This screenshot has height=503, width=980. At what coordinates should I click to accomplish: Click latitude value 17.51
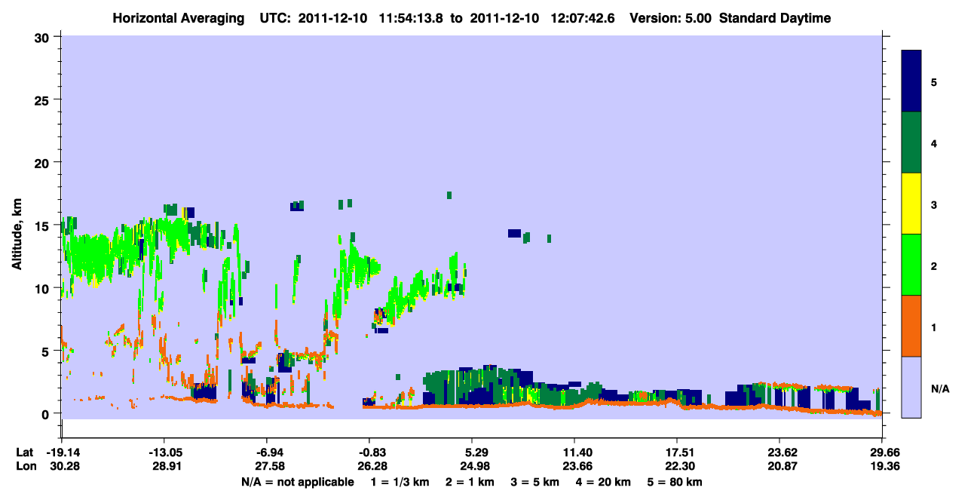pos(677,452)
